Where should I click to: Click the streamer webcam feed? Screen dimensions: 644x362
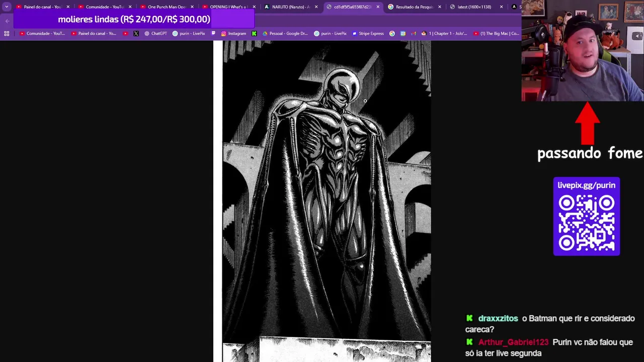(x=583, y=50)
